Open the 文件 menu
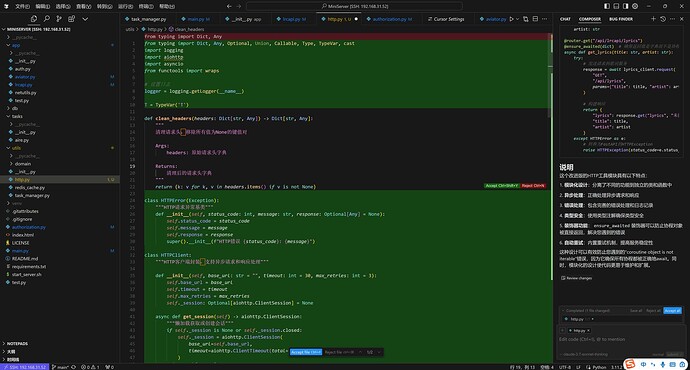The width and height of the screenshot is (690, 370). (22, 6)
